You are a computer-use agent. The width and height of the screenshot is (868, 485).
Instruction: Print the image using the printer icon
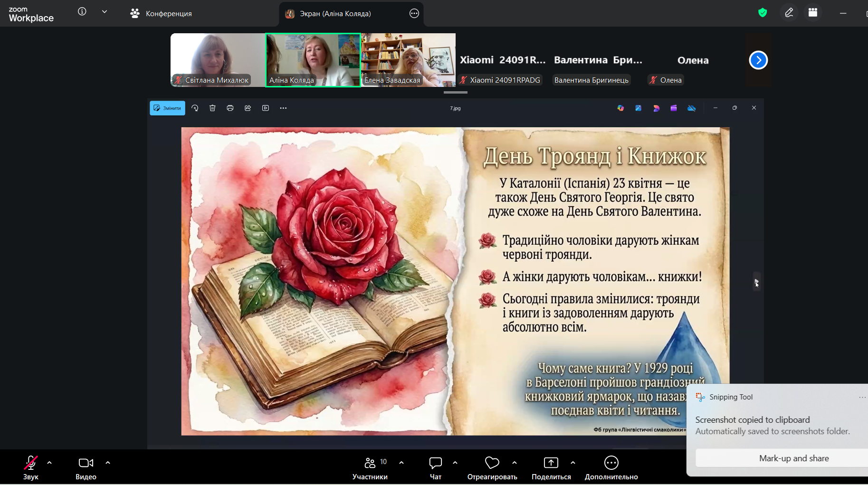(x=230, y=108)
